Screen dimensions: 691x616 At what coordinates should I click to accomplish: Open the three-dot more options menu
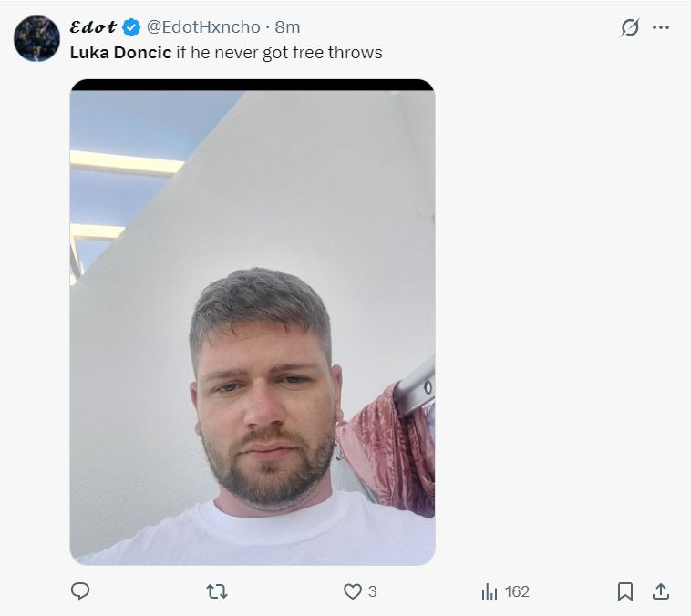(661, 27)
